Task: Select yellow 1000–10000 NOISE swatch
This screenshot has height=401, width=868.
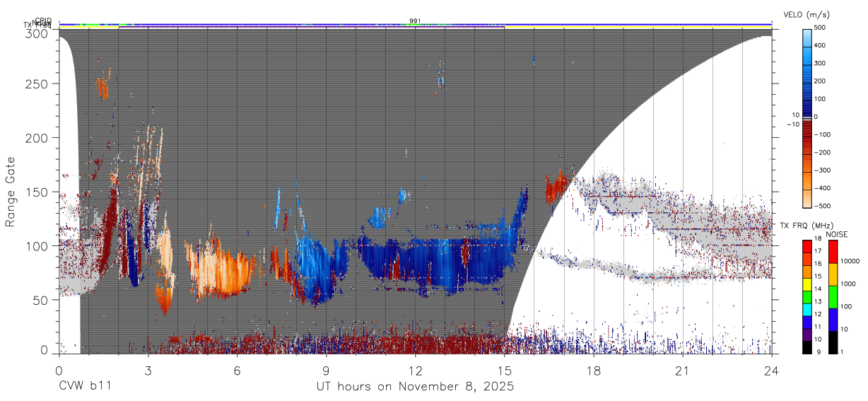Action: [833, 274]
